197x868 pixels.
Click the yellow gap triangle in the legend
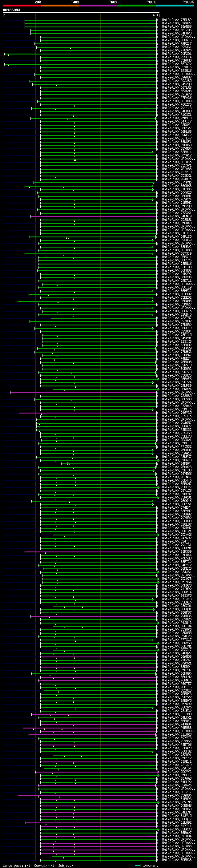[x=25, y=865]
